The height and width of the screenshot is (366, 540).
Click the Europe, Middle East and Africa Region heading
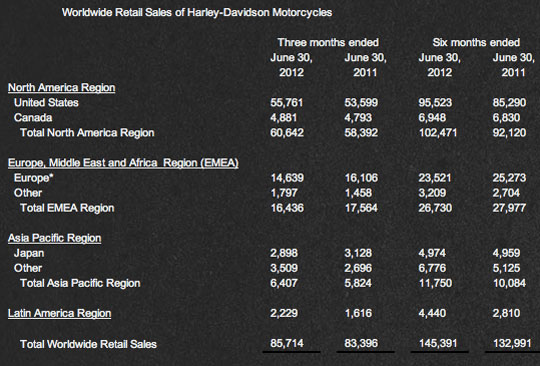pos(123,163)
